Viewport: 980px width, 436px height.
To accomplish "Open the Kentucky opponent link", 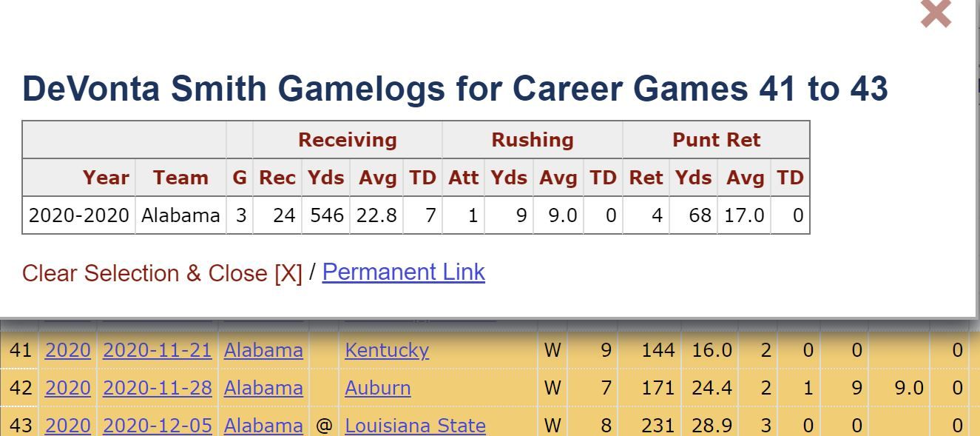I will [387, 350].
